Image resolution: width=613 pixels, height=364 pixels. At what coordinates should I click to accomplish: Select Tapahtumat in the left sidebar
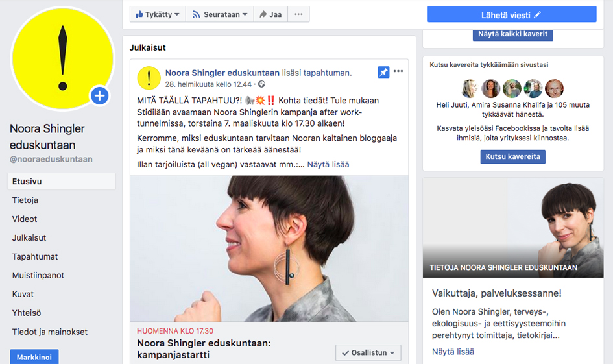pos(35,256)
